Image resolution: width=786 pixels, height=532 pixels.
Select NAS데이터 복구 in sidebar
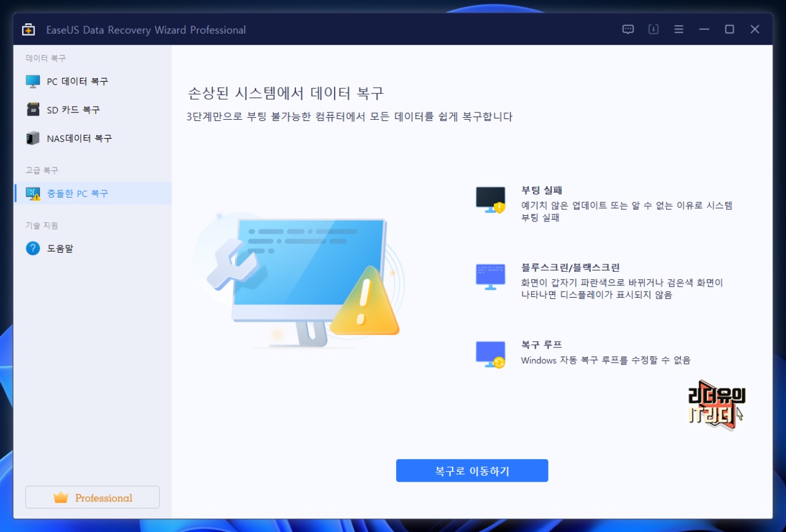[x=92, y=138]
